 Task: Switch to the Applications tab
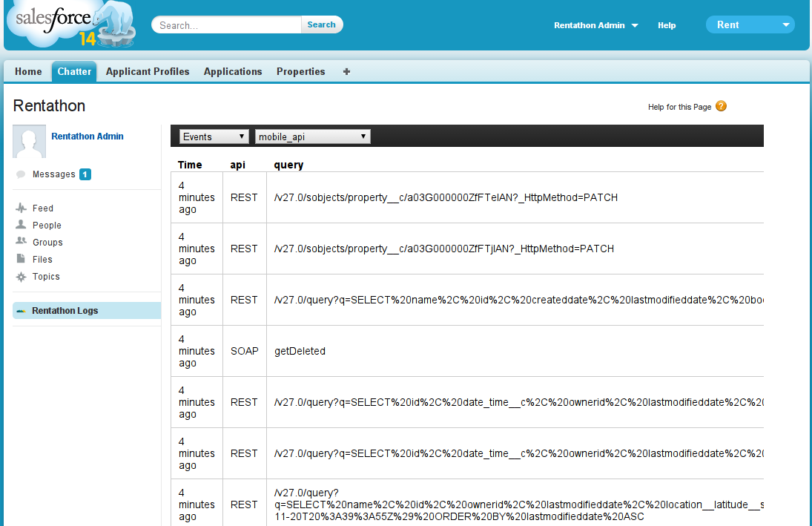tap(233, 71)
